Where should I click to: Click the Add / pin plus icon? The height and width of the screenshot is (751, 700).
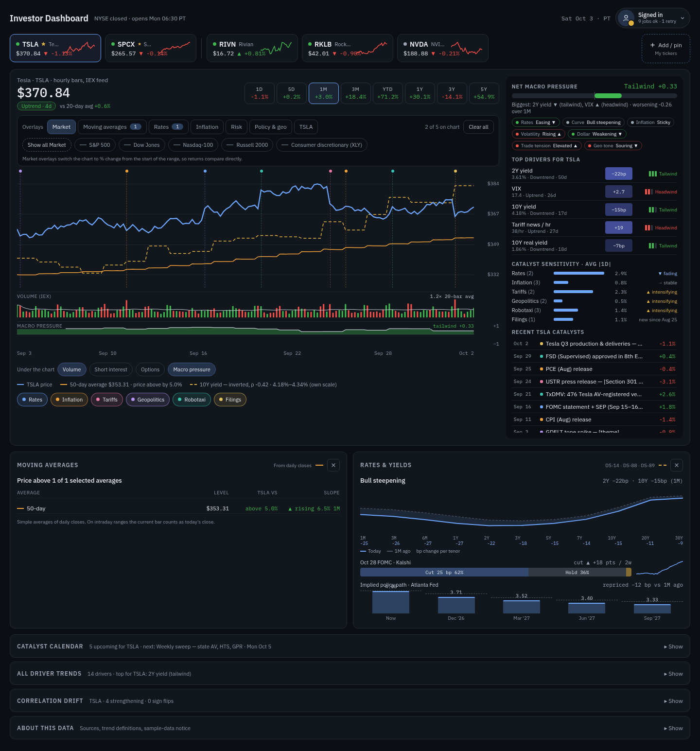click(x=652, y=45)
